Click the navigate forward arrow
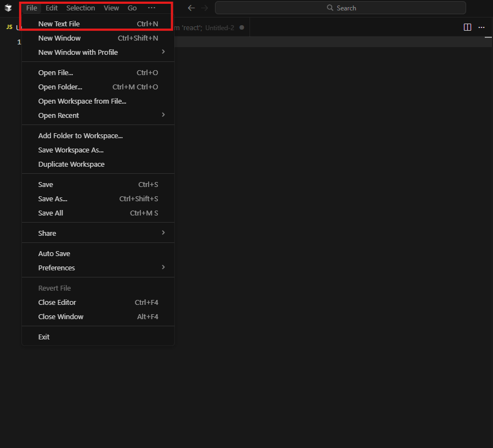 pyautogui.click(x=205, y=8)
